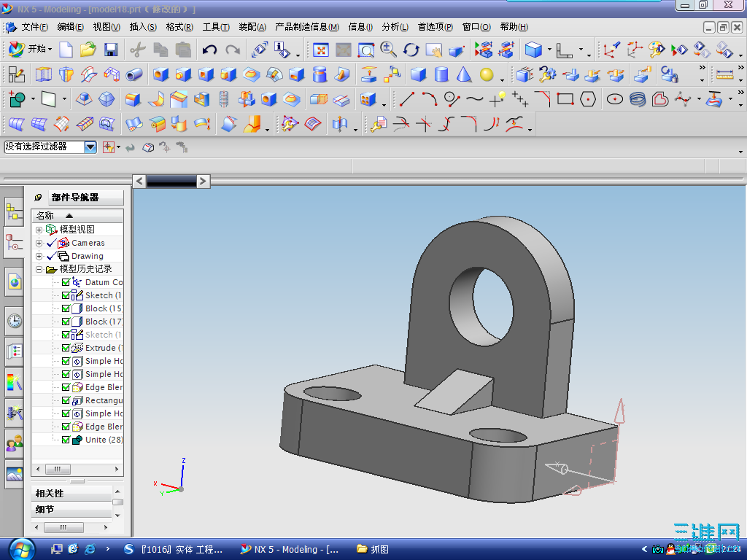
Task: Click the Windows Start orb
Action: click(x=21, y=550)
